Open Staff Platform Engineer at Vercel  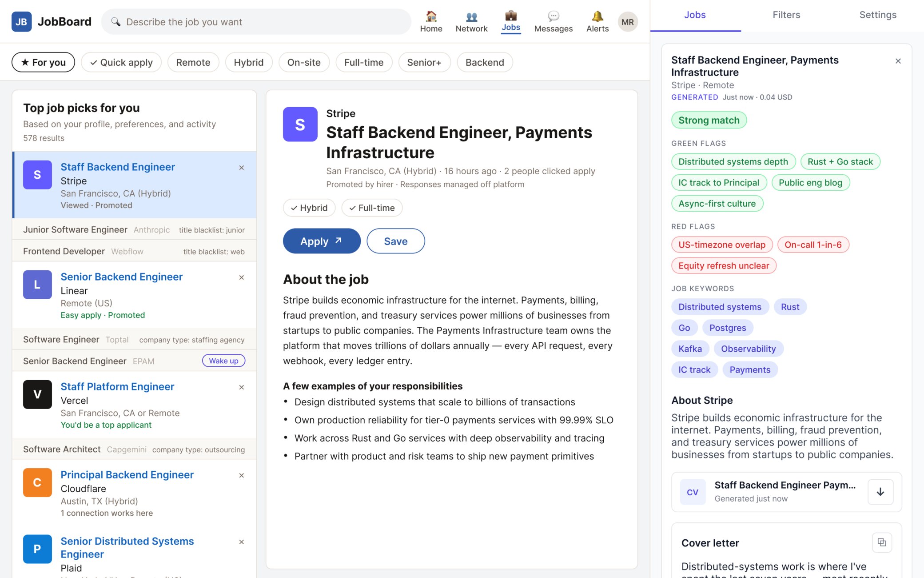[117, 386]
